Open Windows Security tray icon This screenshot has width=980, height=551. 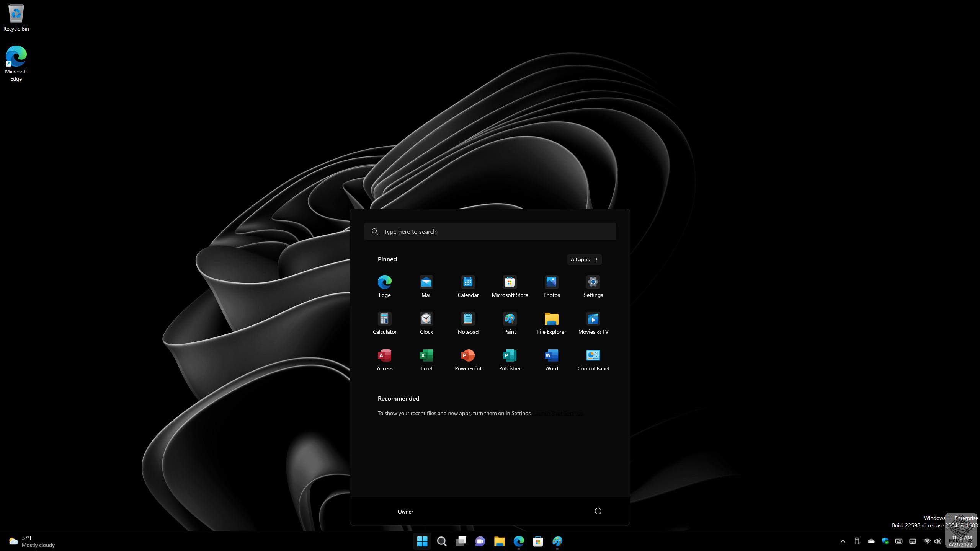[885, 541]
